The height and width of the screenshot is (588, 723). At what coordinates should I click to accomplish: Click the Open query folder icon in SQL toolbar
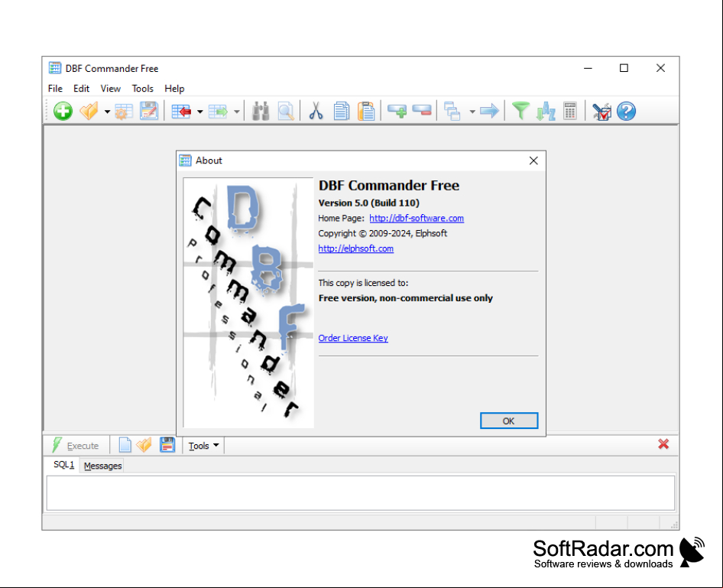[144, 445]
